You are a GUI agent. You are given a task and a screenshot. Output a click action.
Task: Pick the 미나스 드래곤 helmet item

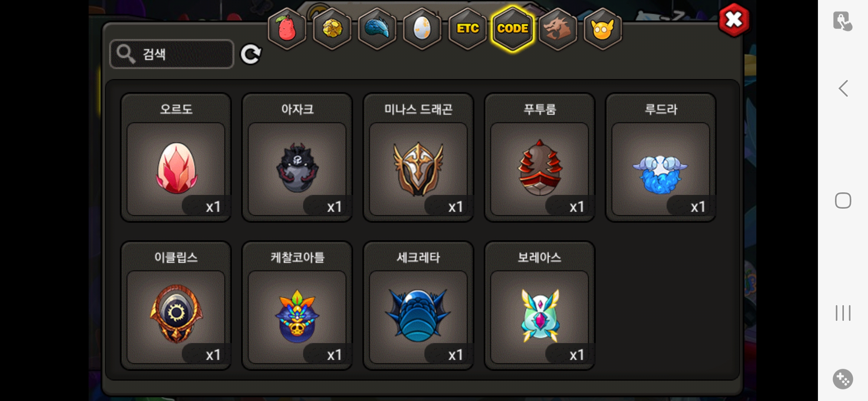coord(418,157)
